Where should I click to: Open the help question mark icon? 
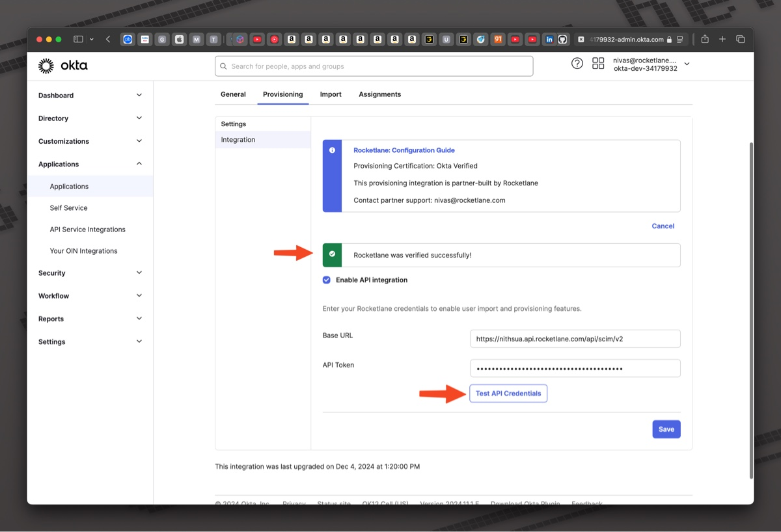click(577, 63)
